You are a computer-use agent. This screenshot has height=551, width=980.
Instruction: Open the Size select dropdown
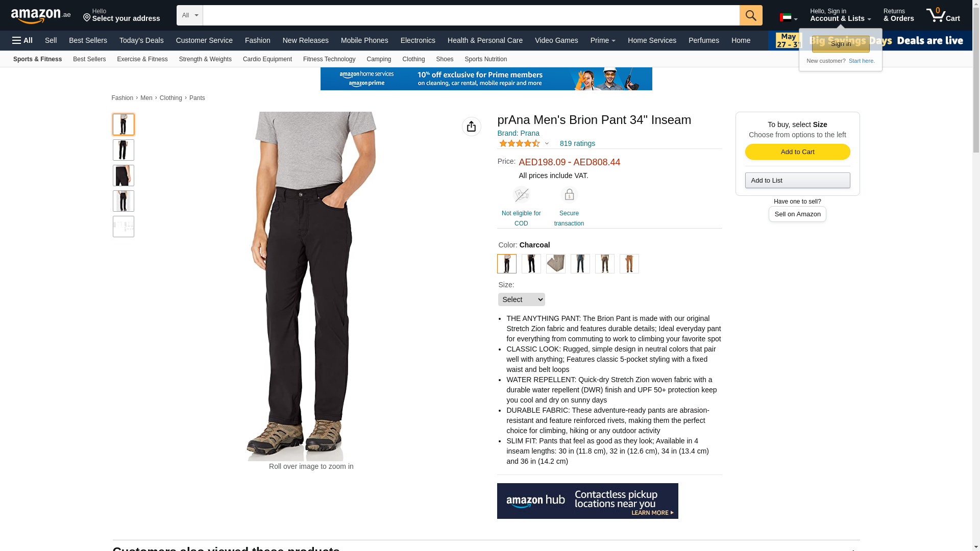[x=521, y=299]
